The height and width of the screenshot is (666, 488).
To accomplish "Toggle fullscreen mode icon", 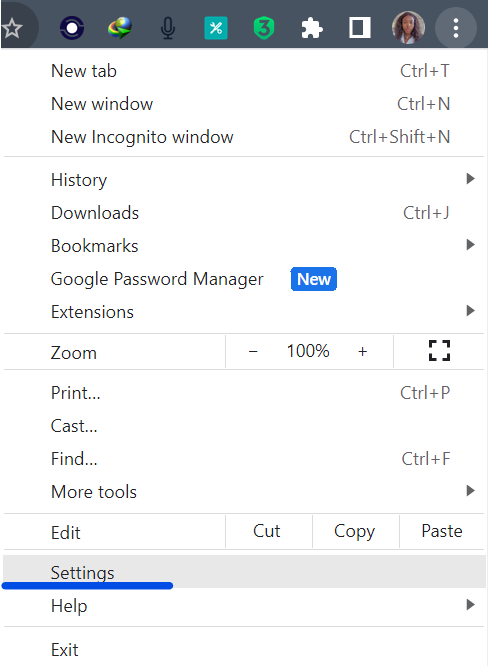I will 439,351.
